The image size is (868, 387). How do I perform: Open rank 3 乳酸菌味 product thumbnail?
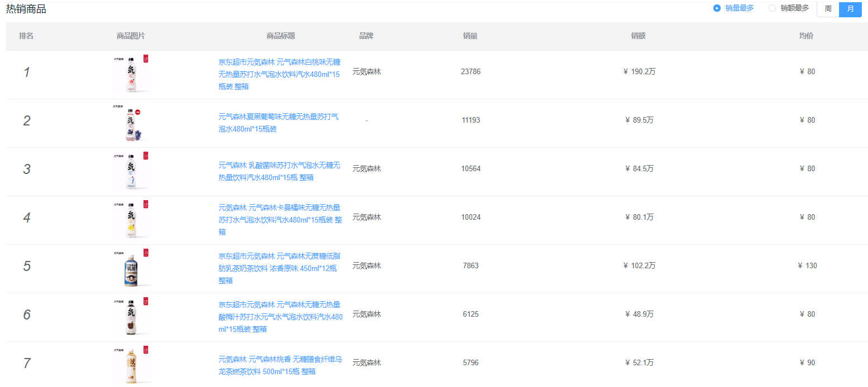click(x=131, y=171)
